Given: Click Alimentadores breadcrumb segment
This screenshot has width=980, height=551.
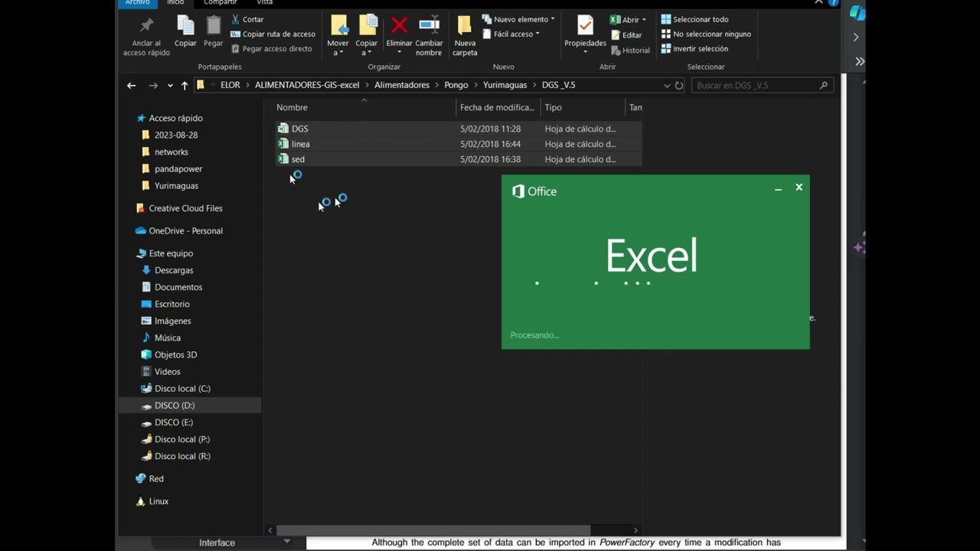Looking at the screenshot, I should click(x=402, y=85).
